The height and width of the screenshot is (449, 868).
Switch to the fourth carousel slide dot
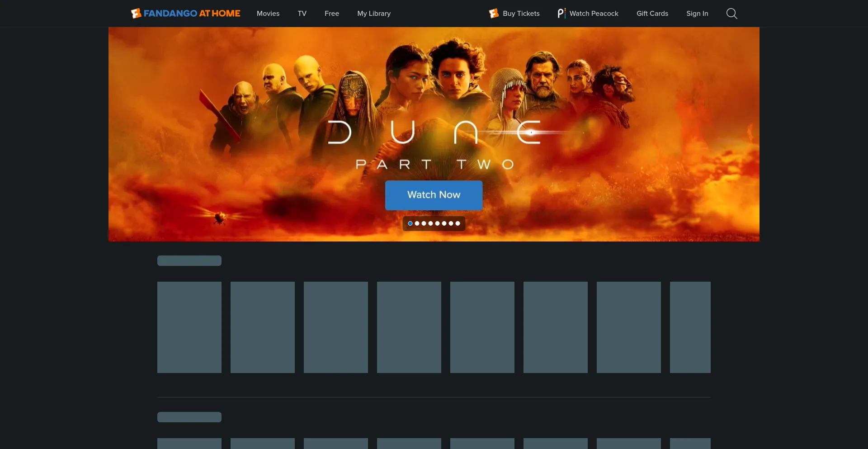click(430, 223)
